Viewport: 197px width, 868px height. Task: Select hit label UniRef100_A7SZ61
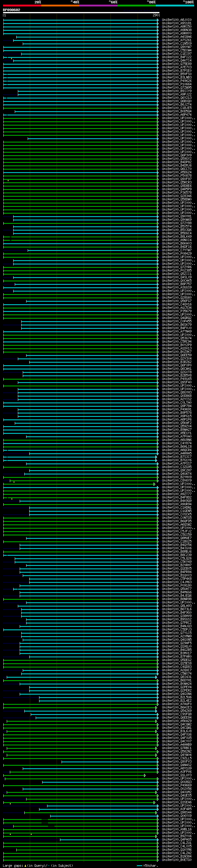(177, 40)
